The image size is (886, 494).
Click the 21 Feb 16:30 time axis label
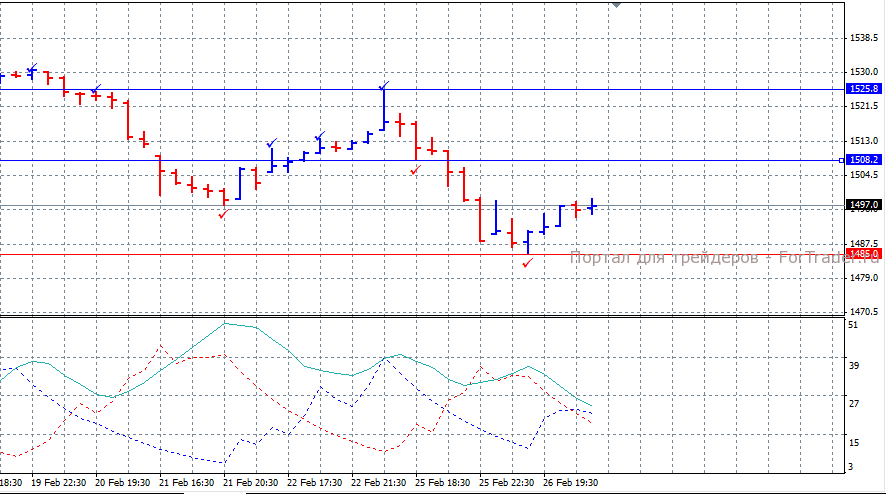click(187, 482)
